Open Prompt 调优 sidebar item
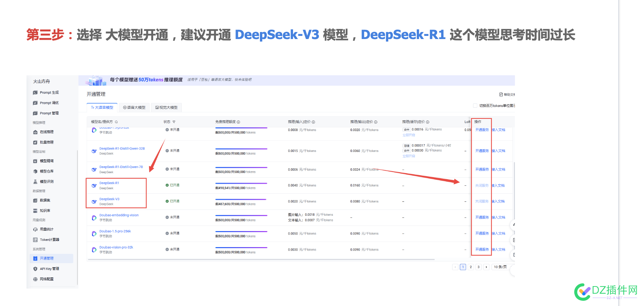 point(46,103)
